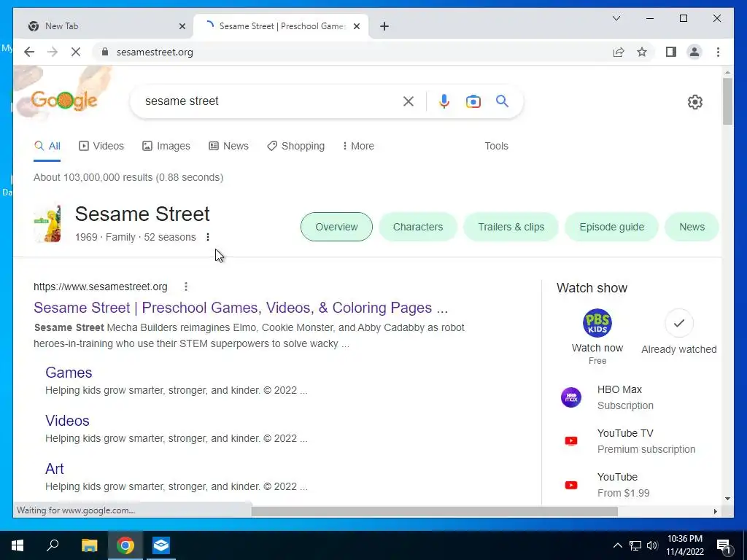Choose YouTube From $1.99 option
The width and height of the screenshot is (747, 560).
623,485
